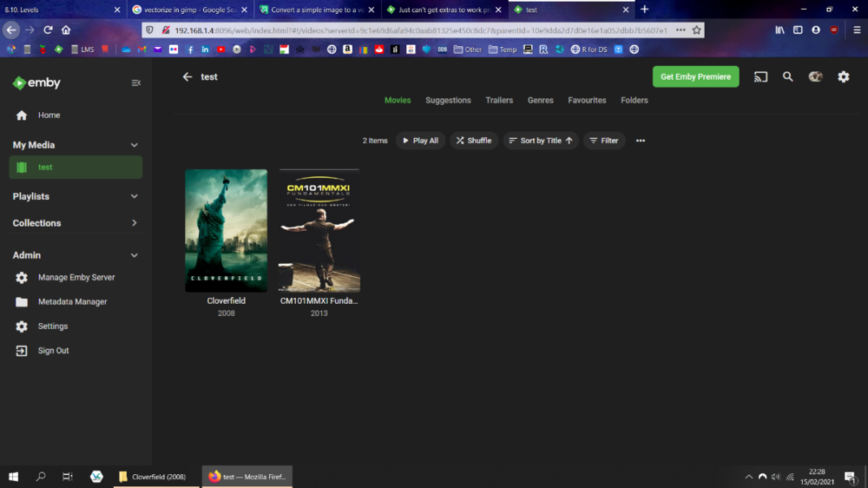Open the LinkedIn bookmark icon
The image size is (868, 488).
[x=205, y=49]
